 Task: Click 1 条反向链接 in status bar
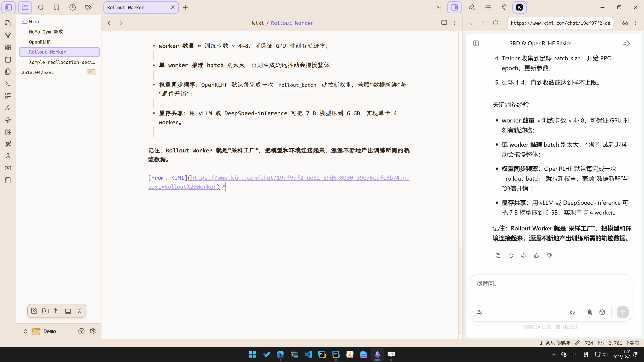tap(555, 343)
